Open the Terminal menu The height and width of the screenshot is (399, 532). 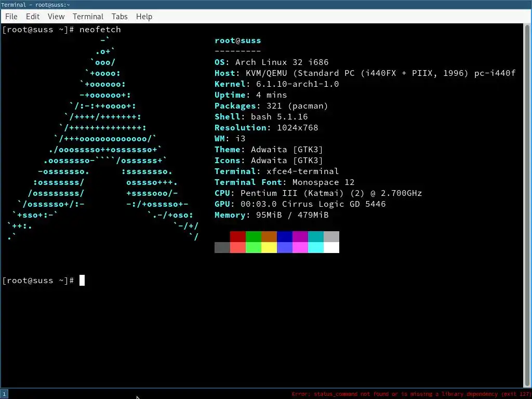pyautogui.click(x=88, y=17)
